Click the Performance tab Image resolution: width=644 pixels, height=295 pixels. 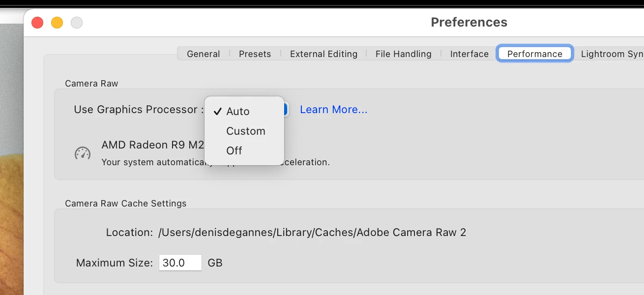[534, 54]
